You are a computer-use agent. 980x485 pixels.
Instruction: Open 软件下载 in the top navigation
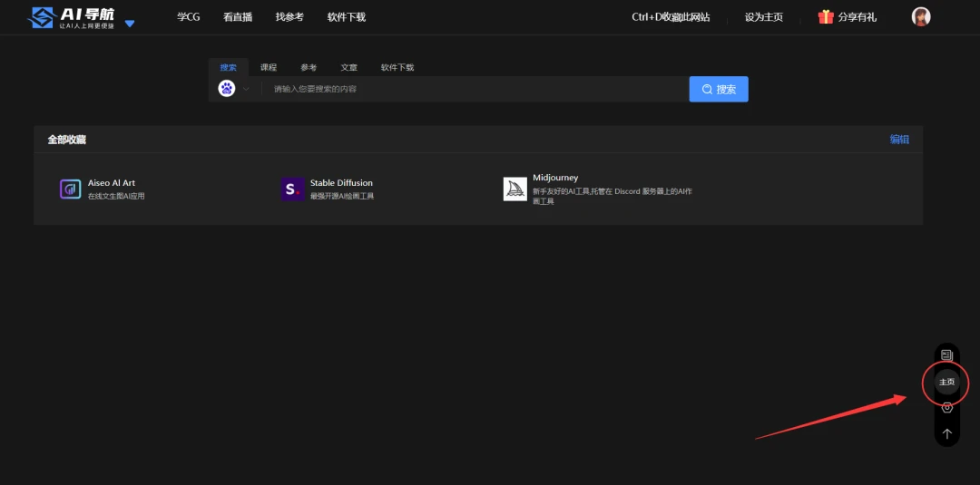(347, 17)
